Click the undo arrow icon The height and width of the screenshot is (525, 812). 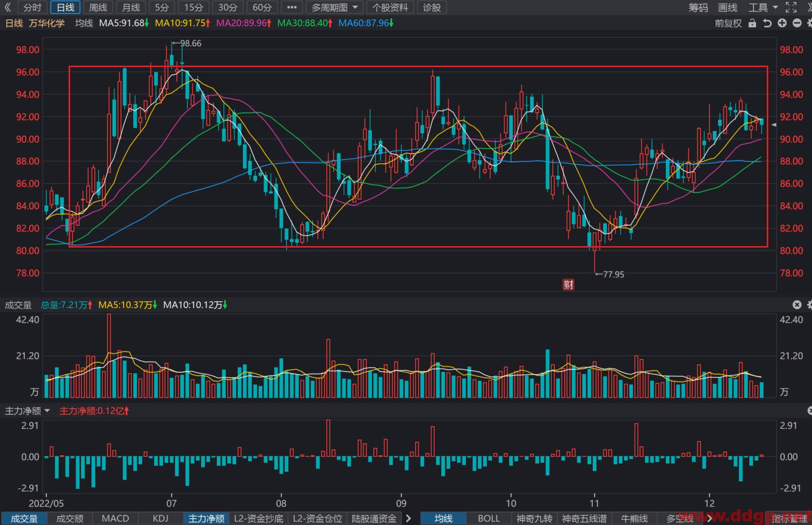(x=767, y=23)
